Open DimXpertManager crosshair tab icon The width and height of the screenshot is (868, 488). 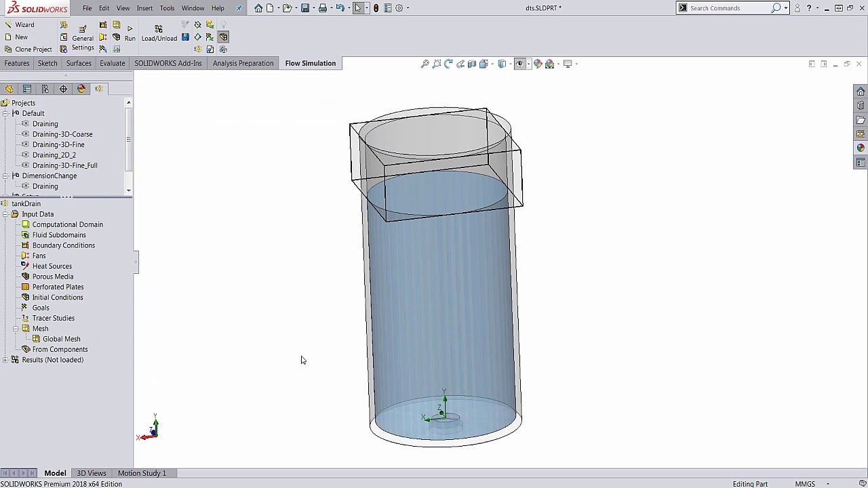pyautogui.click(x=63, y=89)
